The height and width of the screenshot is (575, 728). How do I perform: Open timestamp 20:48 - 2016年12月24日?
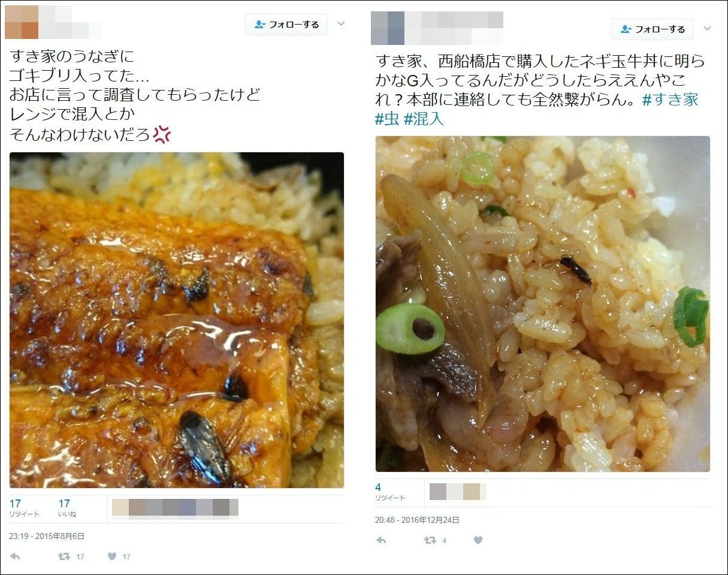417,520
